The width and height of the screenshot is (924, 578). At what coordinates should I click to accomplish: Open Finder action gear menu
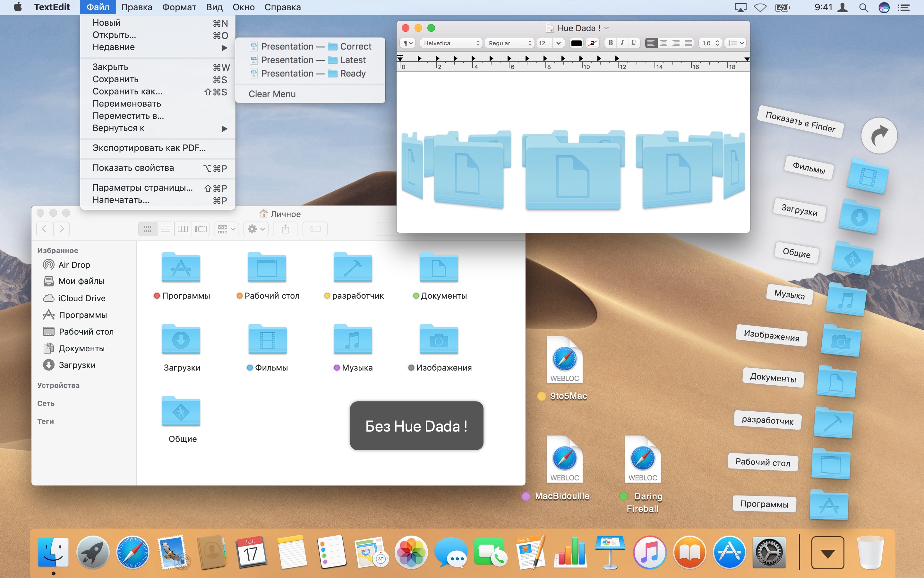click(x=256, y=229)
